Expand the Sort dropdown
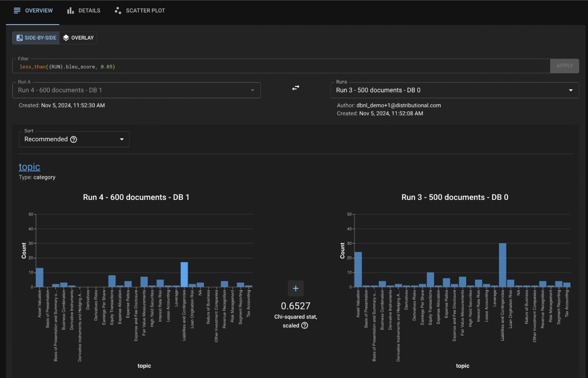588x378 pixels. [74, 139]
